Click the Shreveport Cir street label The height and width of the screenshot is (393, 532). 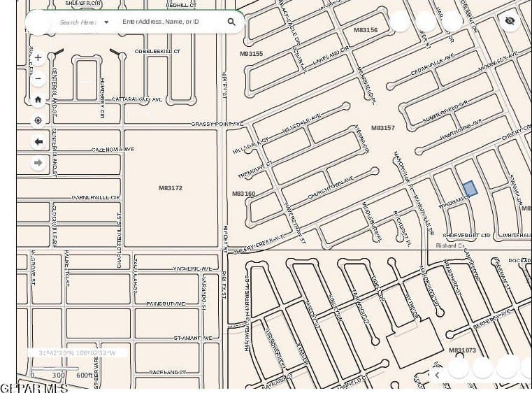pos(466,235)
